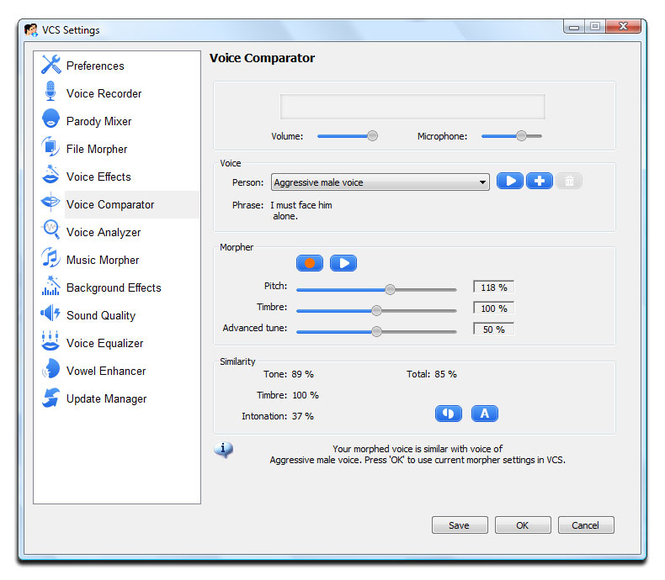
Task: Open Vowel Enhancer page
Action: (106, 371)
